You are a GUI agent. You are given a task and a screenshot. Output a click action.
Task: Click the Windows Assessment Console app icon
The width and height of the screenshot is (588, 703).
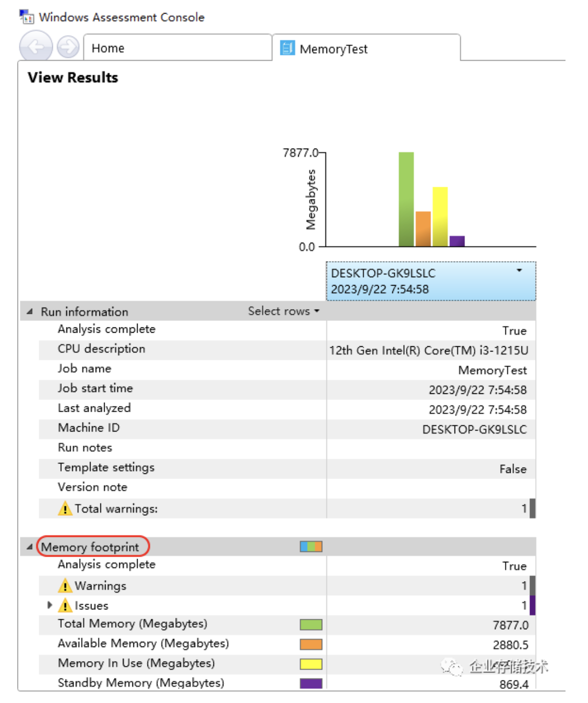(27, 17)
